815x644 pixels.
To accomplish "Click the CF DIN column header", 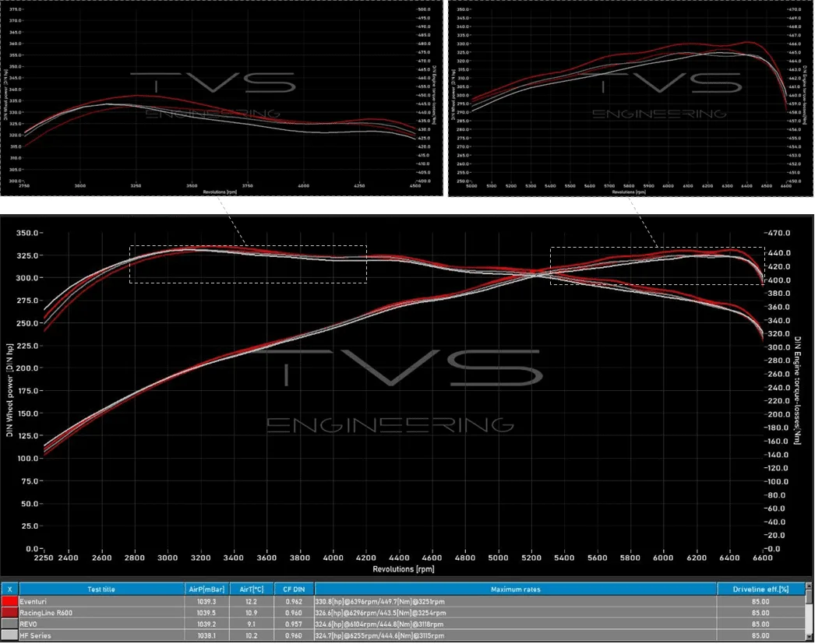I will pos(294,589).
